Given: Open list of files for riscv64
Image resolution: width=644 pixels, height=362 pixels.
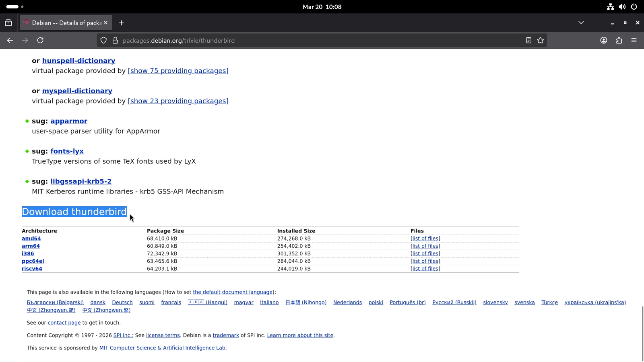Looking at the screenshot, I should click(x=425, y=269).
